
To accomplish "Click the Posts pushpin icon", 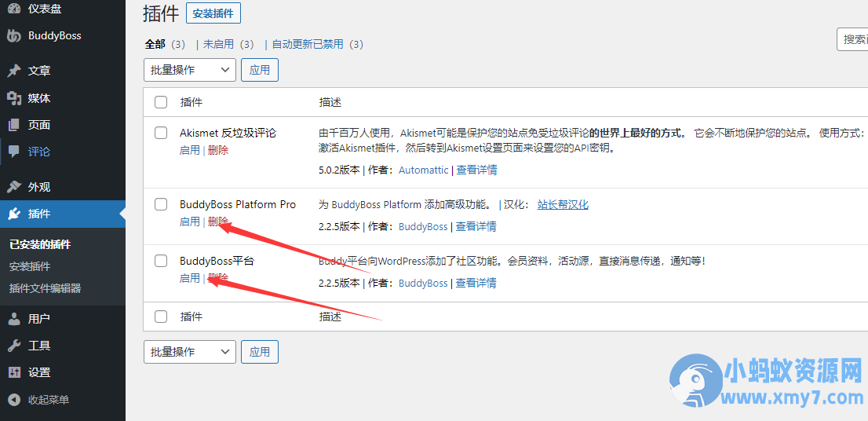I will 14,71.
